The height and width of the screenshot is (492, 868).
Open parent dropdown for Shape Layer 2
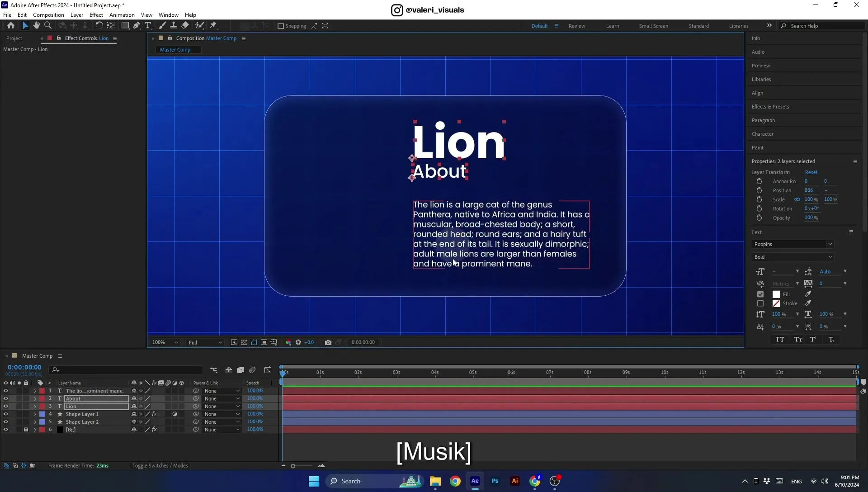pyautogui.click(x=222, y=422)
